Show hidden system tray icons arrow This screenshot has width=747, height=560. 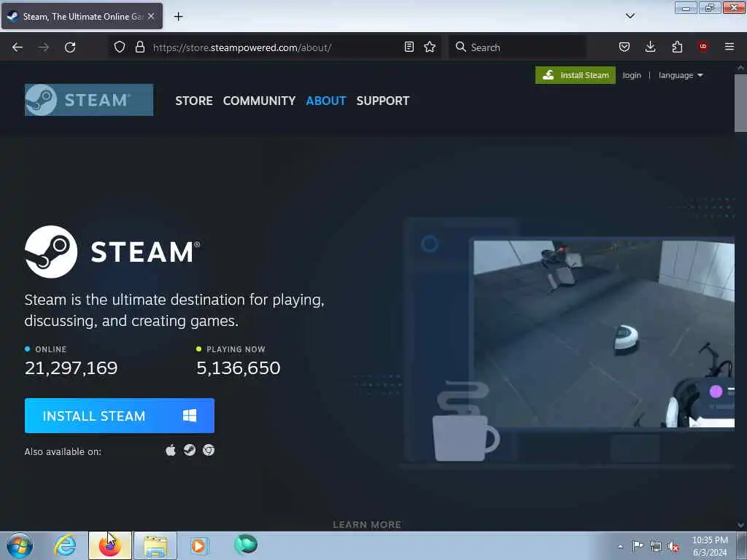pos(620,546)
